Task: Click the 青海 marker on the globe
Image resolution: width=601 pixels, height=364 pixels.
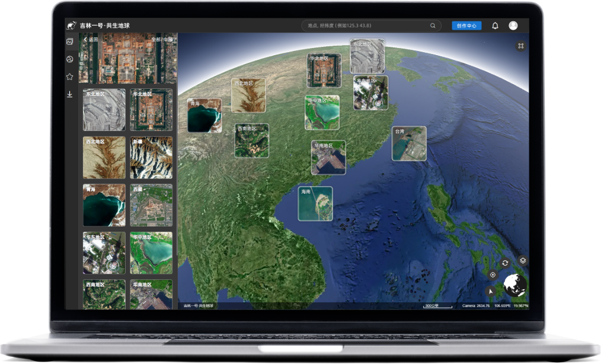Action: point(204,116)
